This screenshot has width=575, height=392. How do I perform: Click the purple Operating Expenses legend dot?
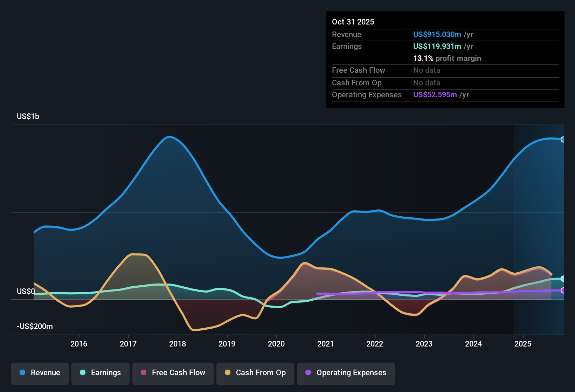pyautogui.click(x=308, y=373)
